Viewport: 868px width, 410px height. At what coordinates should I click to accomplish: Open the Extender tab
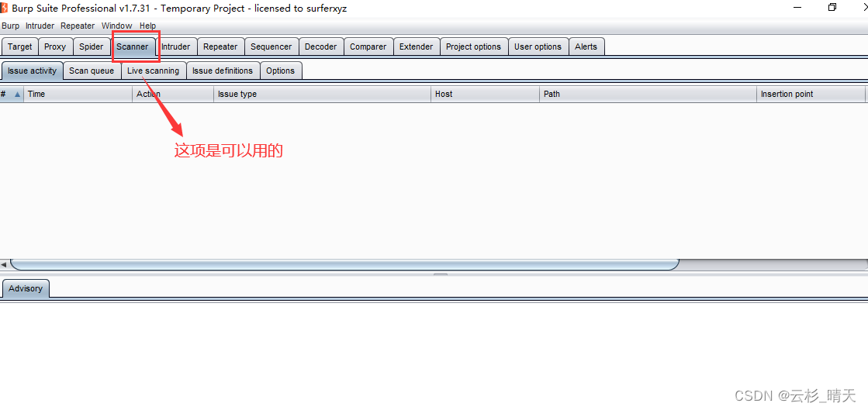pos(417,47)
